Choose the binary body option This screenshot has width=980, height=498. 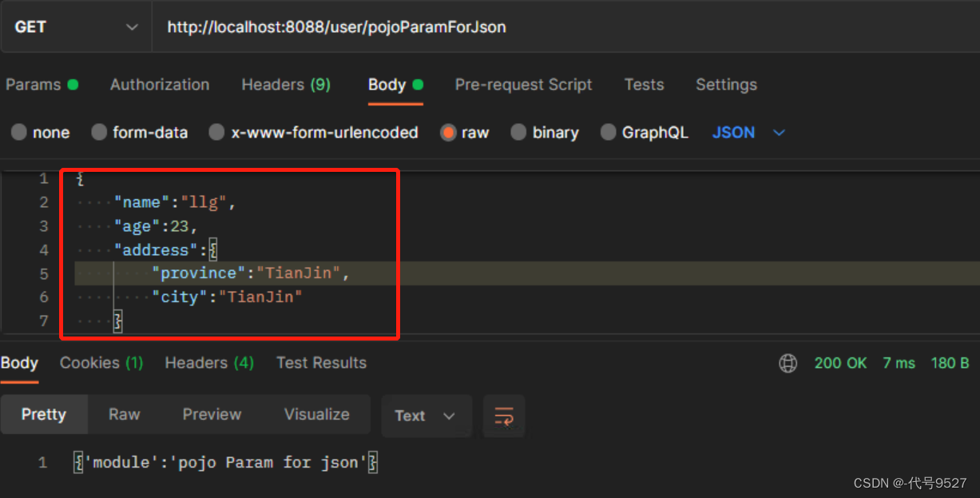pyautogui.click(x=545, y=133)
